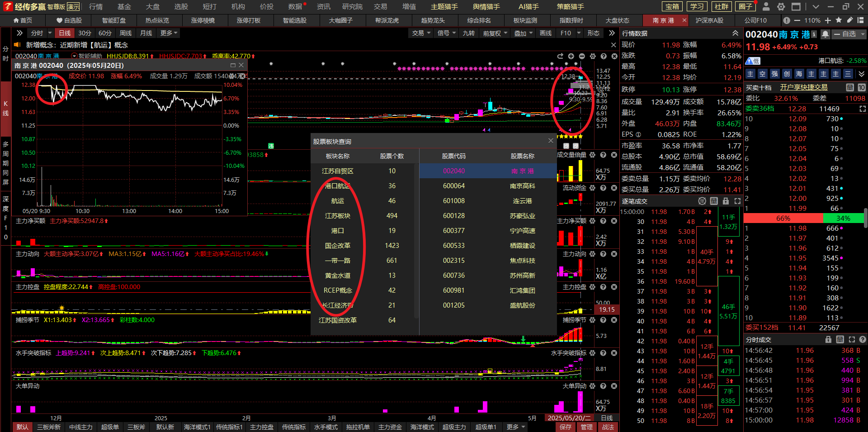This screenshot has width=868, height=432.
Task: Click the 66% buy ratio red bar
Action: coord(783,218)
